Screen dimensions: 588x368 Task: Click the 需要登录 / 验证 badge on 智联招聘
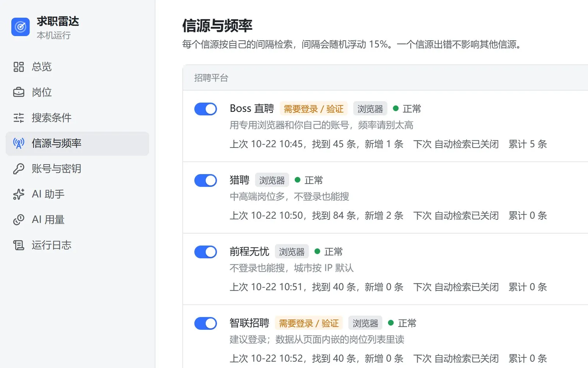tap(309, 323)
